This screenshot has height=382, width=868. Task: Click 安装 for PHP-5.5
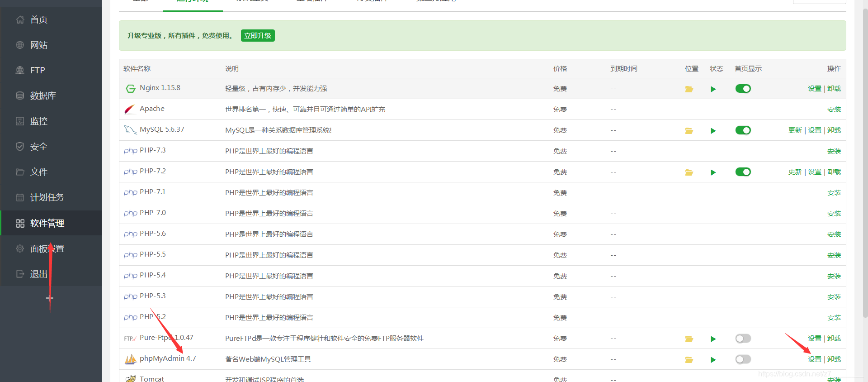834,255
